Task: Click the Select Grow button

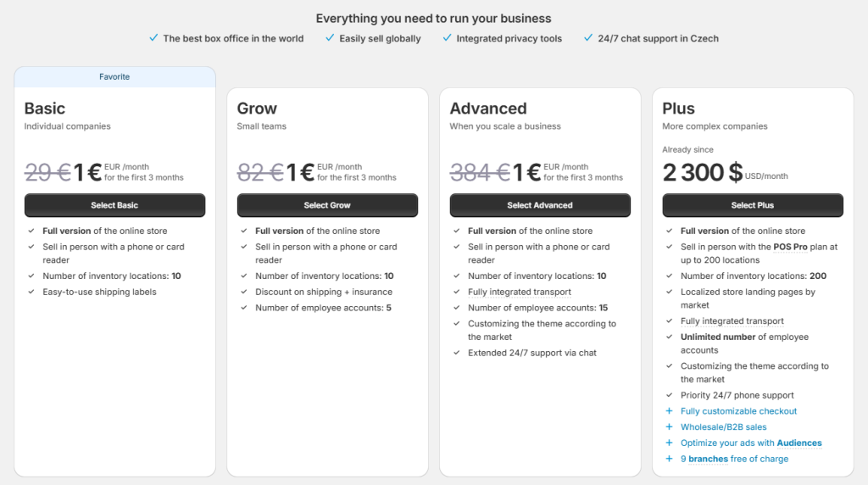Action: [x=327, y=205]
